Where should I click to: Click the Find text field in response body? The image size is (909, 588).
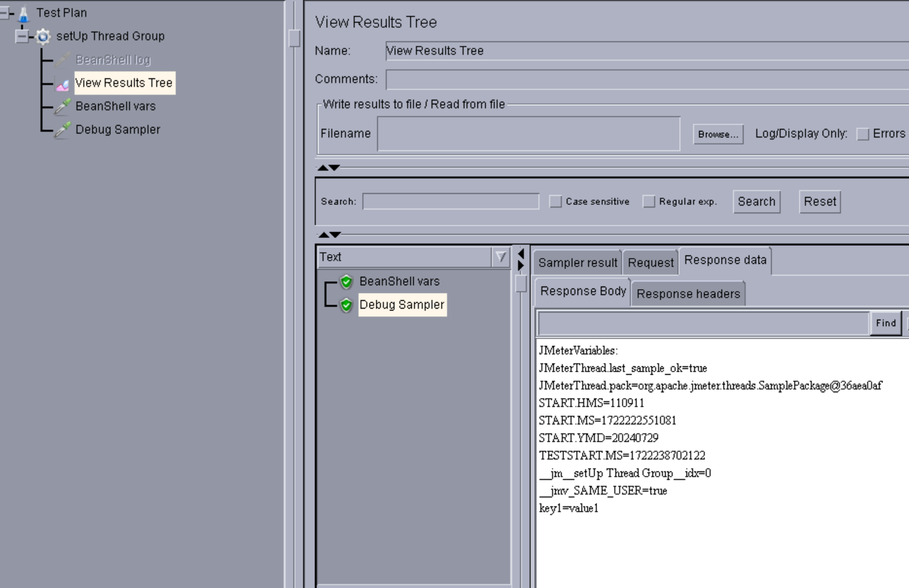(x=703, y=323)
